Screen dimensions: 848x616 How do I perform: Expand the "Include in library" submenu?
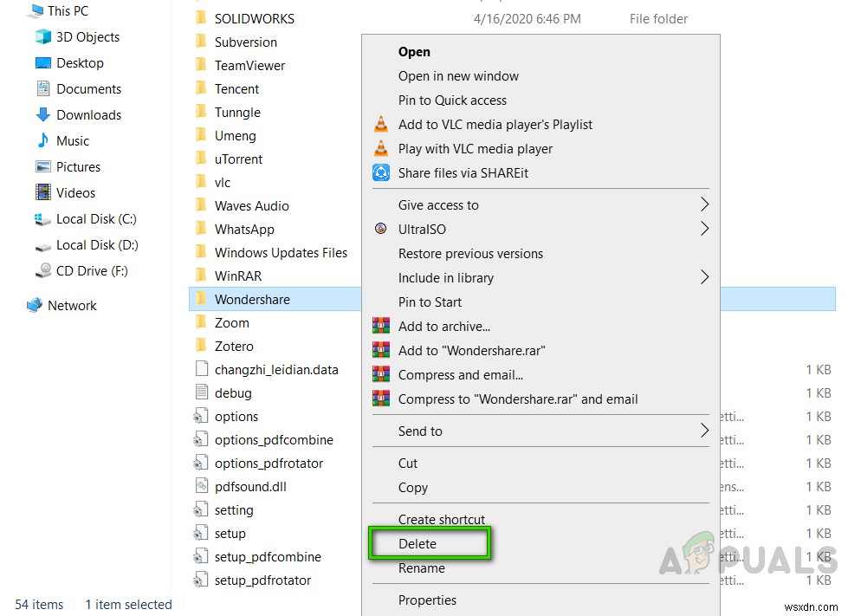(x=447, y=277)
